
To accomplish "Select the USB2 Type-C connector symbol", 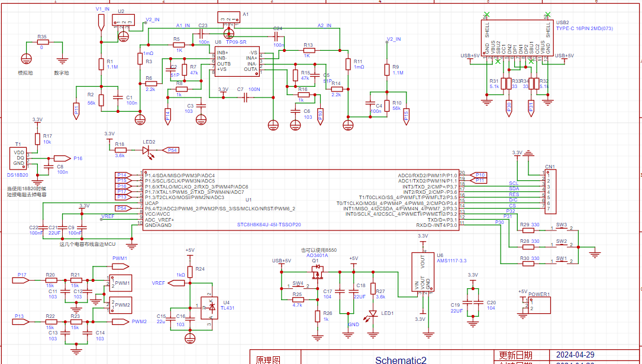I will (x=518, y=38).
